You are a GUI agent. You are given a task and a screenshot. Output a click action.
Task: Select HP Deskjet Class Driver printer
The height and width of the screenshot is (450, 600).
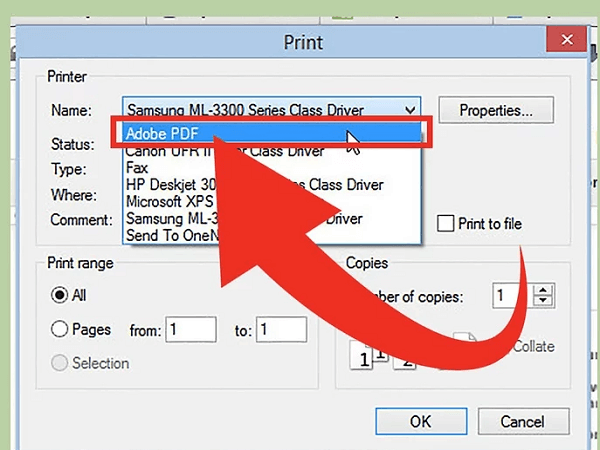150,185
